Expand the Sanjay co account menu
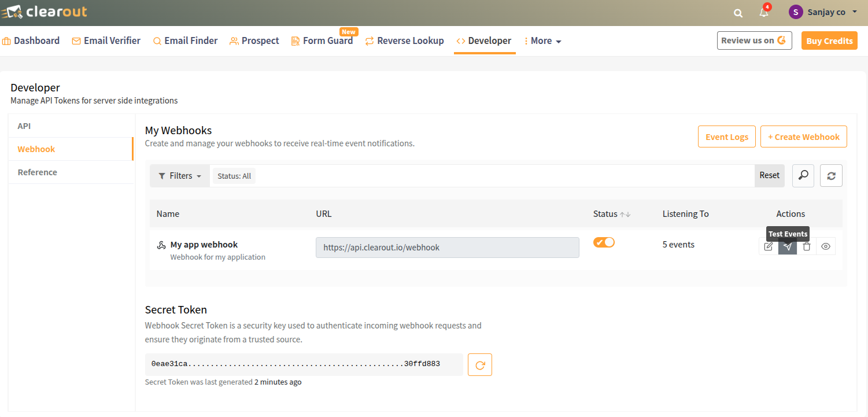The image size is (868, 417). (822, 12)
